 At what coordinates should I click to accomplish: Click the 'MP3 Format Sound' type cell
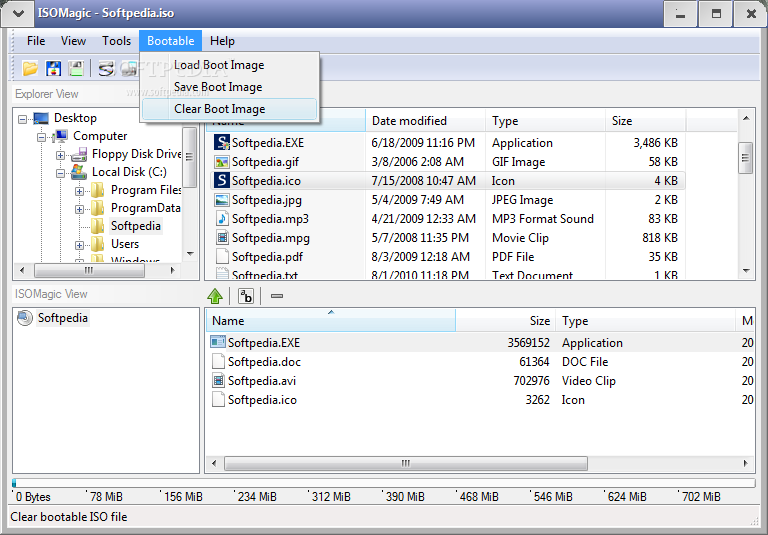tap(543, 219)
